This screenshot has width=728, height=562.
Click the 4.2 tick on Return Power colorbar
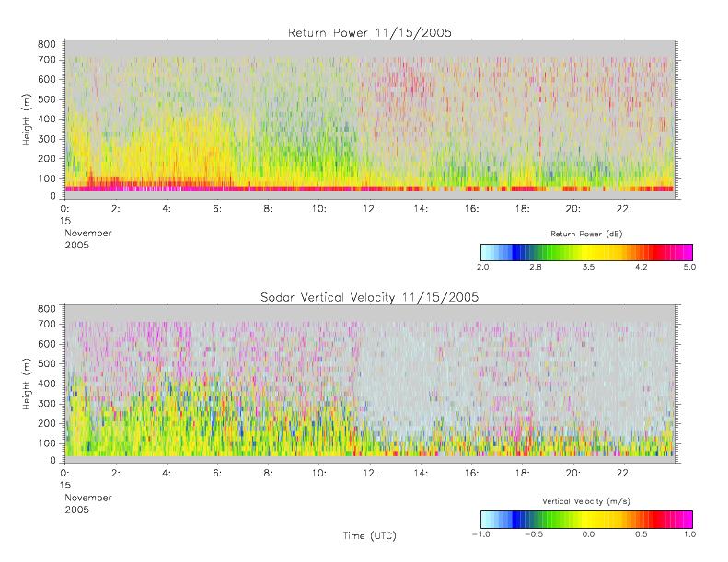tap(641, 267)
